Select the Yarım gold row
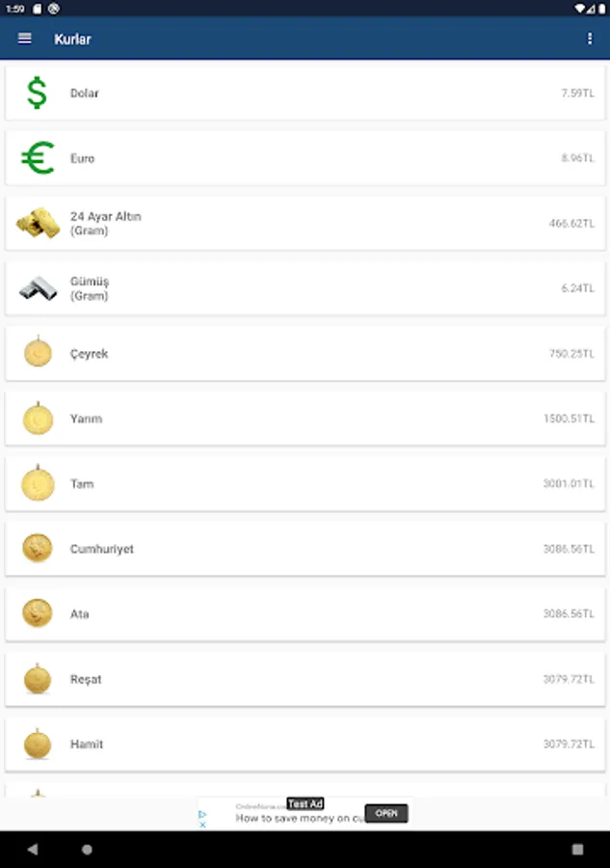 click(305, 419)
